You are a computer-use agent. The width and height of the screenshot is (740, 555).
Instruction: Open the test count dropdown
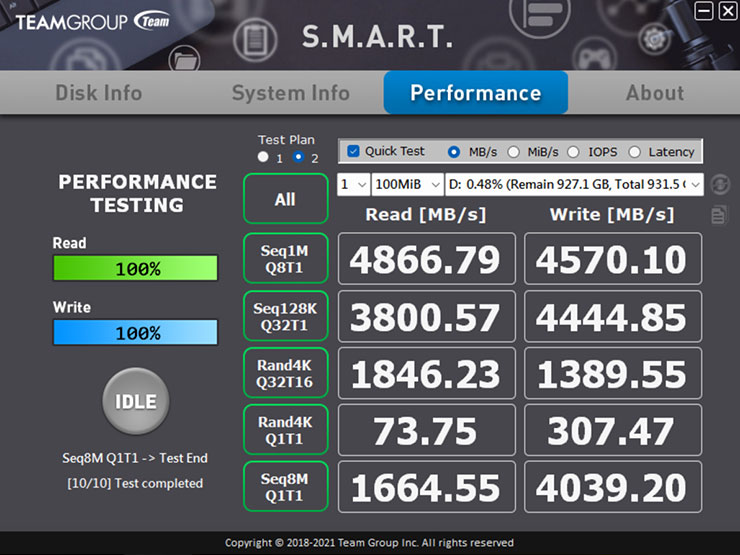(x=353, y=185)
